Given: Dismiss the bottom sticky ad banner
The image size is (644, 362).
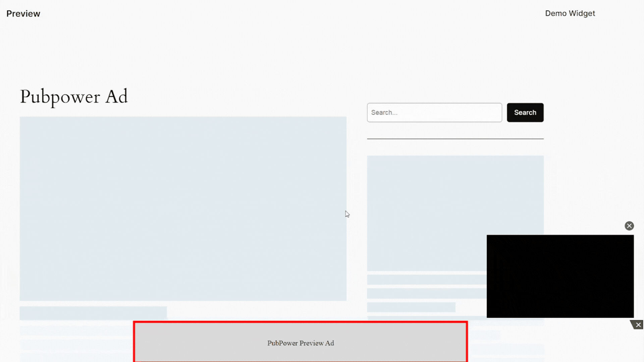Looking at the screenshot, I should [x=638, y=325].
